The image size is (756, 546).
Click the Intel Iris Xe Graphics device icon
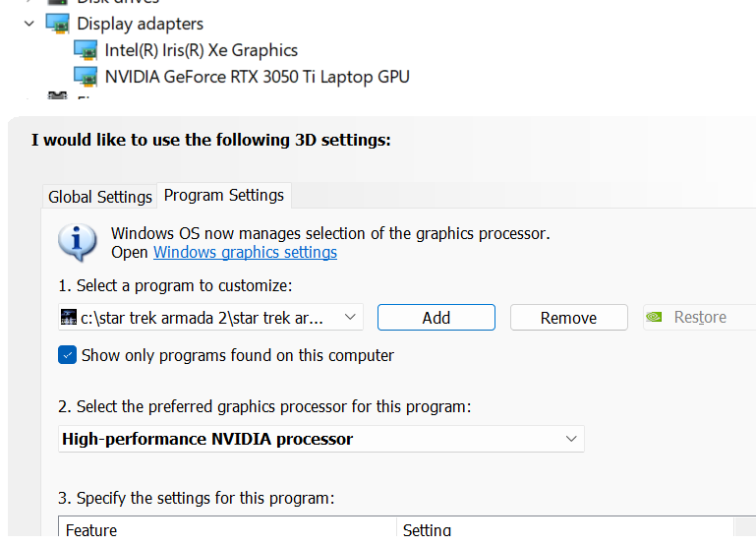[x=86, y=50]
